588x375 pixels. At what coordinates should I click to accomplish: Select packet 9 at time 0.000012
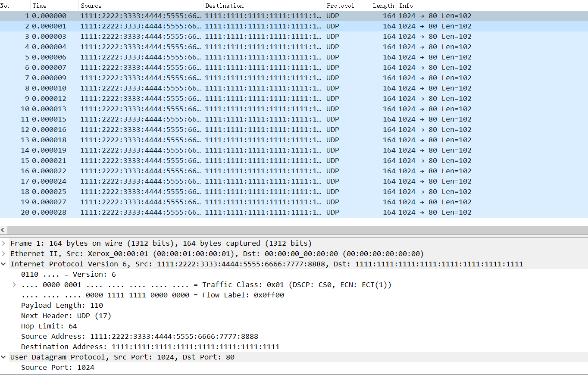[x=294, y=99]
